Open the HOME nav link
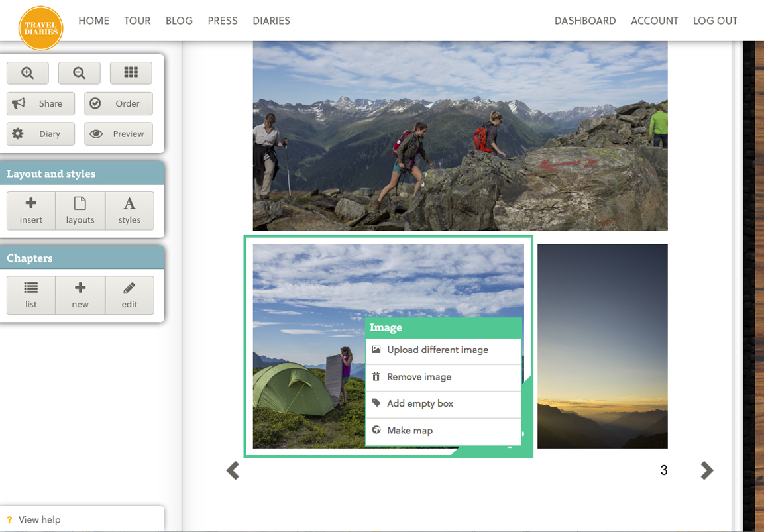The width and height of the screenshot is (764, 532). [x=94, y=21]
